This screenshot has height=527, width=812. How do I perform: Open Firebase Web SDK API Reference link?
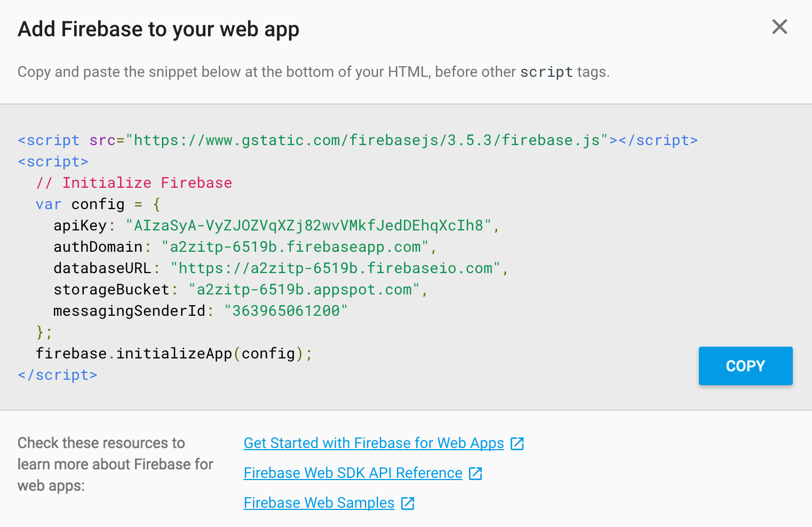click(x=353, y=473)
